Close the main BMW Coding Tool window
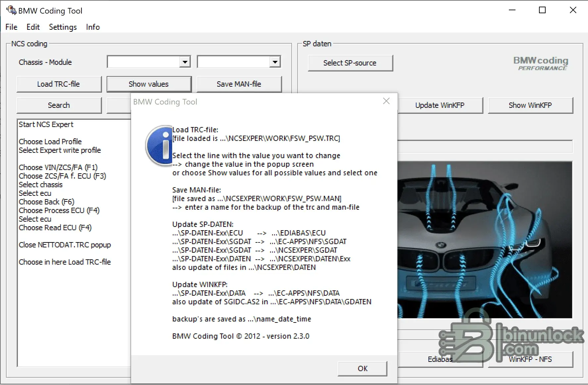This screenshot has height=385, width=588. [x=573, y=10]
